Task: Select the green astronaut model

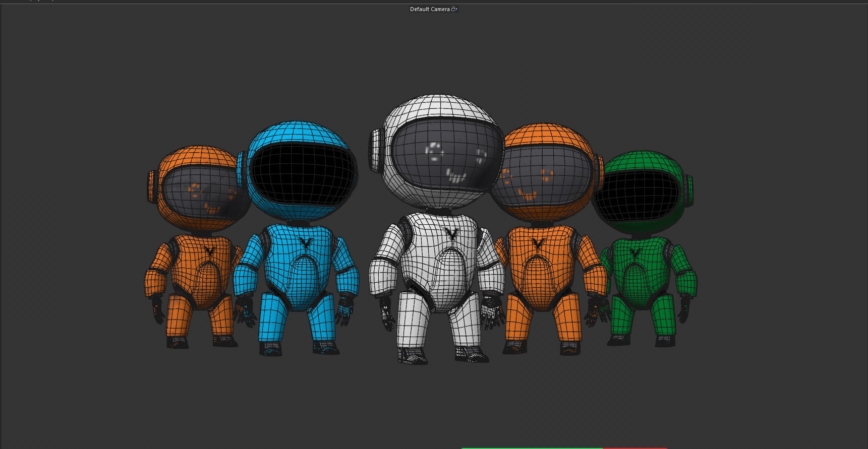Action: point(646,249)
